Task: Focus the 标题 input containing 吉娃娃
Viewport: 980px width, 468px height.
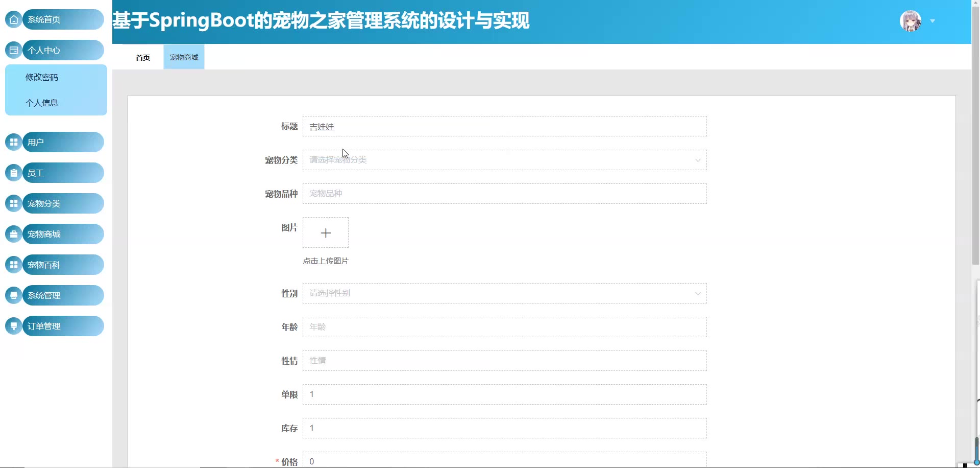Action: [504, 126]
